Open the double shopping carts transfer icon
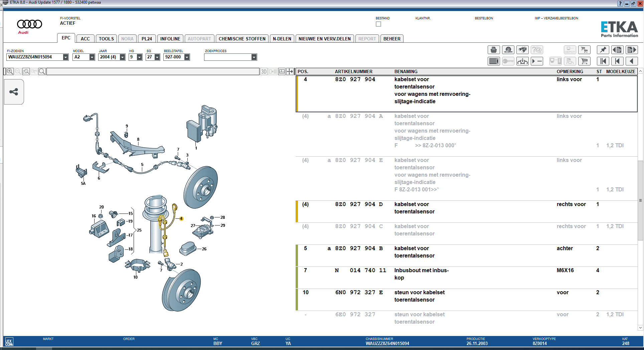The image size is (644, 350). (584, 50)
